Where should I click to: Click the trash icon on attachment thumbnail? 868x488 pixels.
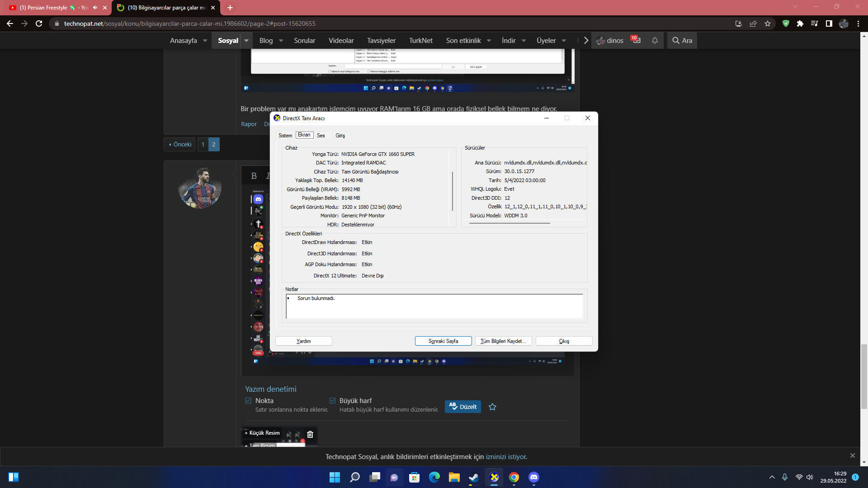tap(310, 434)
